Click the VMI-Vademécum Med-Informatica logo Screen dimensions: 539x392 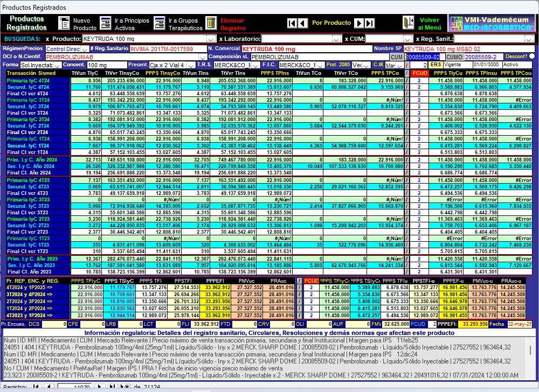492,23
